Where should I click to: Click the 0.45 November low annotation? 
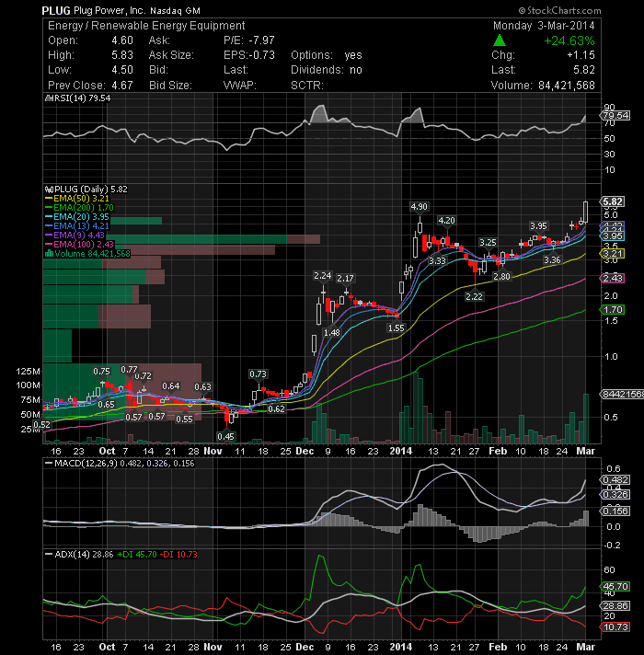click(225, 437)
